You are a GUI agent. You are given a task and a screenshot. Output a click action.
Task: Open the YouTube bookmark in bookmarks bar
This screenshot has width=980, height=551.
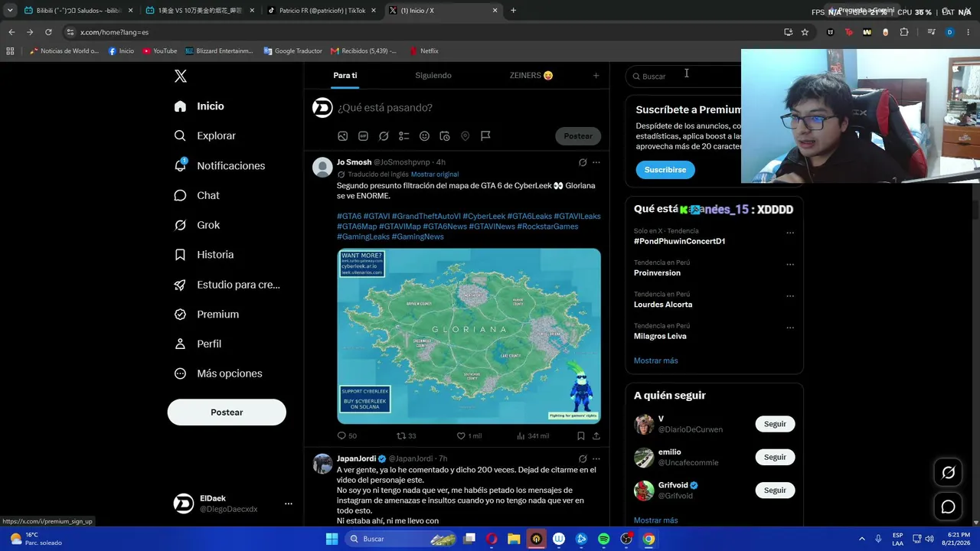tap(160, 51)
